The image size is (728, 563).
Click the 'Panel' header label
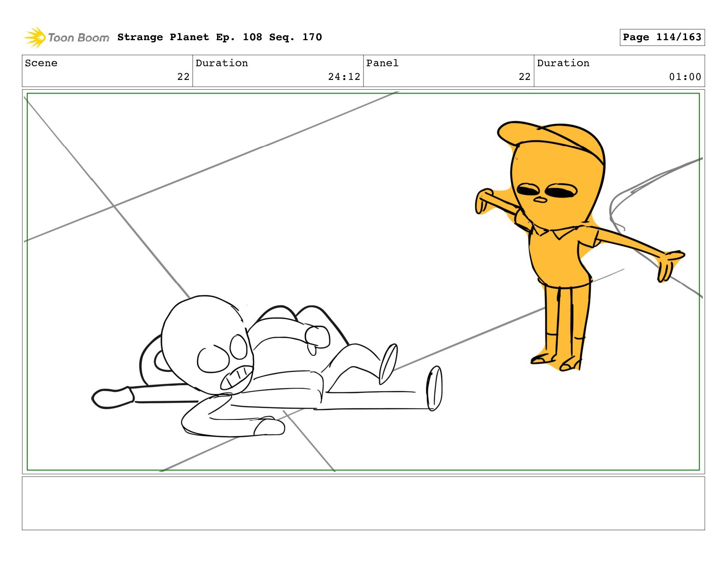[383, 63]
